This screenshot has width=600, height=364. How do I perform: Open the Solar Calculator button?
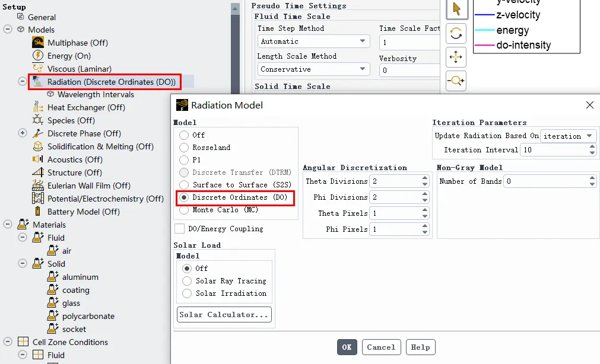pos(224,315)
